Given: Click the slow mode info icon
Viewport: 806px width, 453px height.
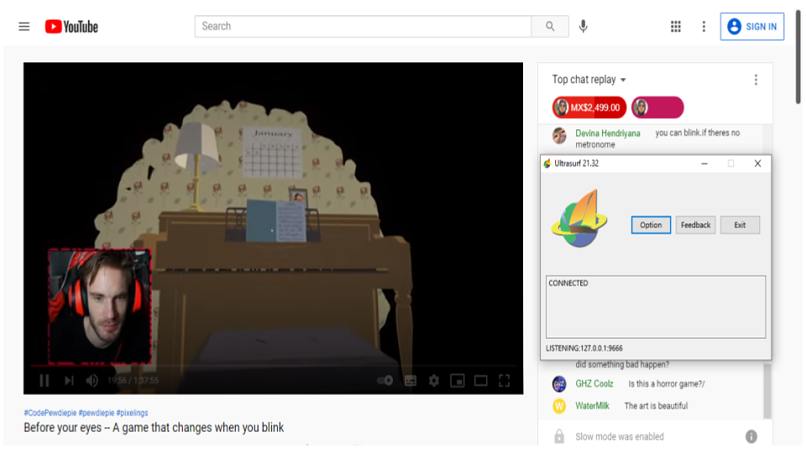Looking at the screenshot, I should pos(751,437).
